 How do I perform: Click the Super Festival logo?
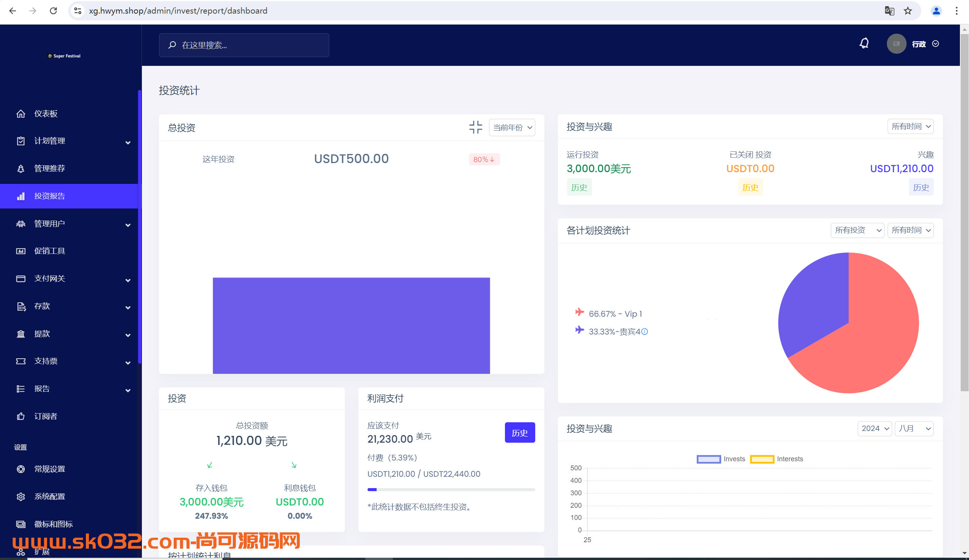point(64,56)
